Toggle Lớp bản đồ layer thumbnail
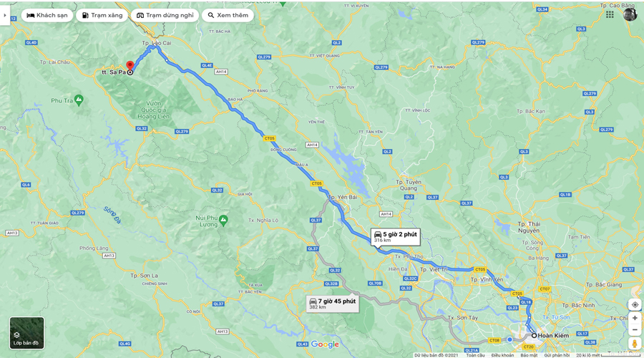The width and height of the screenshot is (644, 358). pyautogui.click(x=26, y=333)
